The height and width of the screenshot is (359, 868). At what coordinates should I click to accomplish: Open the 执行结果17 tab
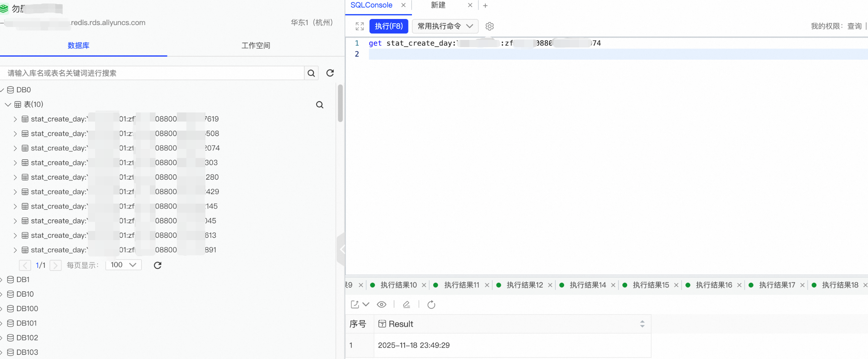coord(777,285)
